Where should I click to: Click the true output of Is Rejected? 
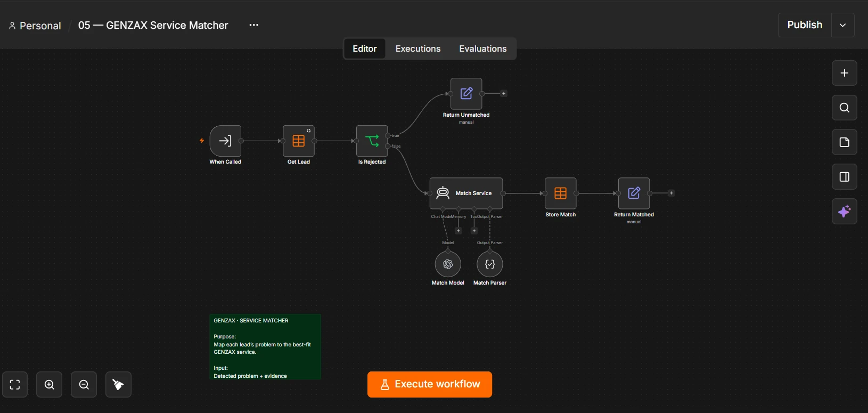[388, 135]
